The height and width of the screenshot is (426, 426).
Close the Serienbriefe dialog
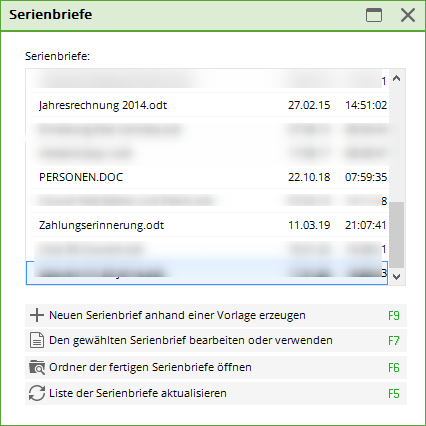click(408, 15)
